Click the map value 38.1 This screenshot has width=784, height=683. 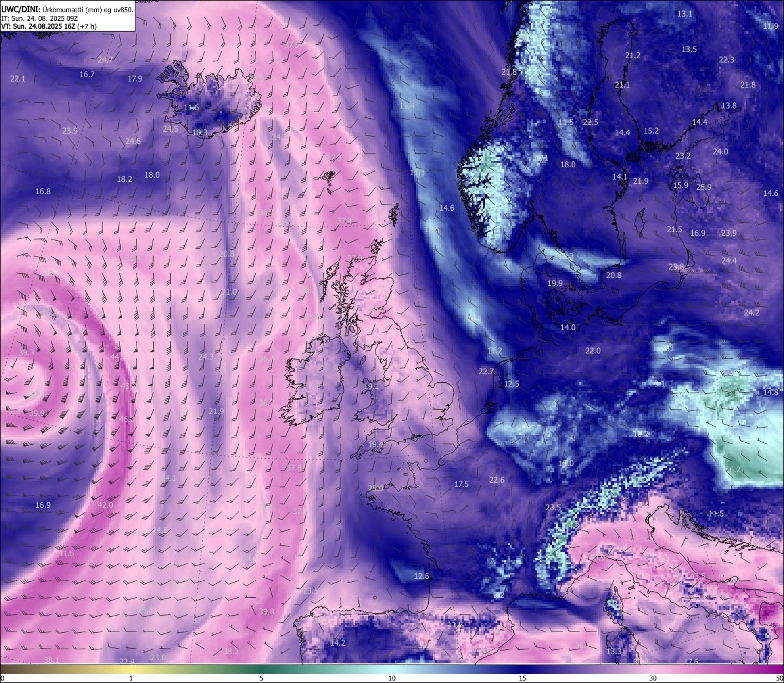pos(51,660)
